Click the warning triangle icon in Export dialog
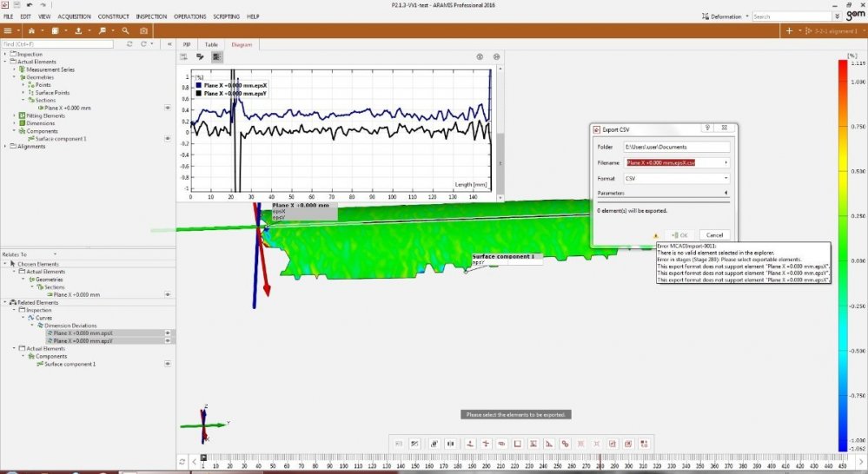This screenshot has width=868, height=474. point(655,235)
